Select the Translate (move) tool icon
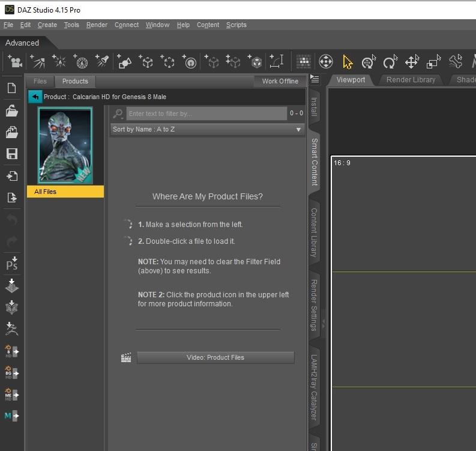Image resolution: width=476 pixels, height=451 pixels. pyautogui.click(x=412, y=61)
